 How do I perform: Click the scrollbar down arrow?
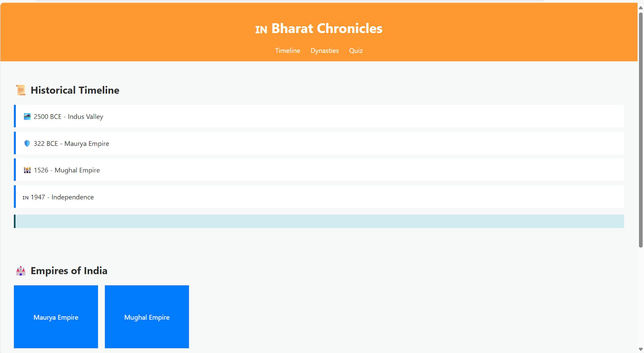pyautogui.click(x=641, y=350)
